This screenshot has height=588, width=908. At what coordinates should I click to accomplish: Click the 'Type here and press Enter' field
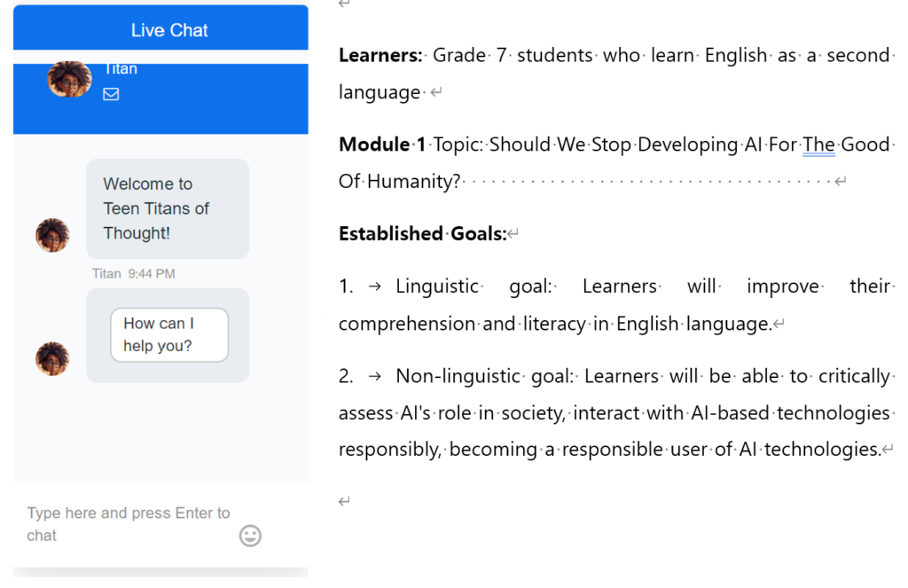tap(129, 524)
